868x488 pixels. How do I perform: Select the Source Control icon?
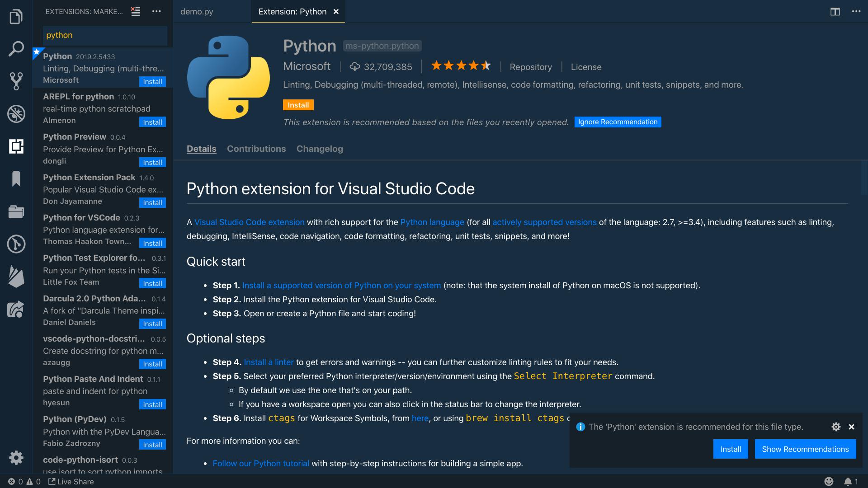pyautogui.click(x=16, y=80)
